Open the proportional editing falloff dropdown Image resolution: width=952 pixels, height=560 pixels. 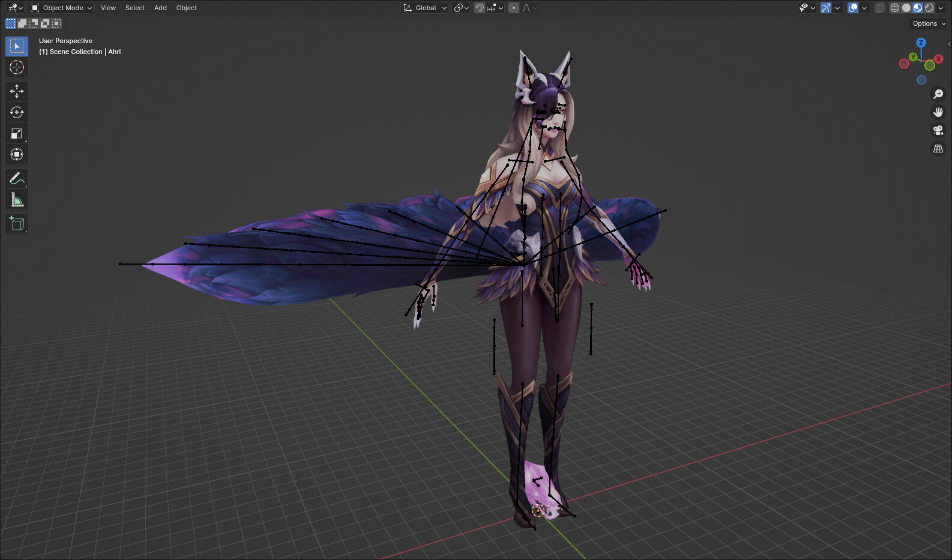point(529,8)
